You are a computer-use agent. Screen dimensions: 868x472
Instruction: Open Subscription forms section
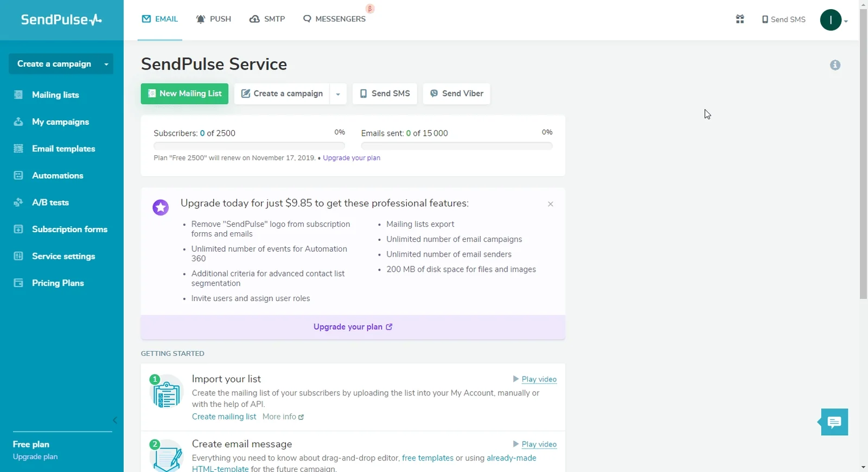pos(69,229)
